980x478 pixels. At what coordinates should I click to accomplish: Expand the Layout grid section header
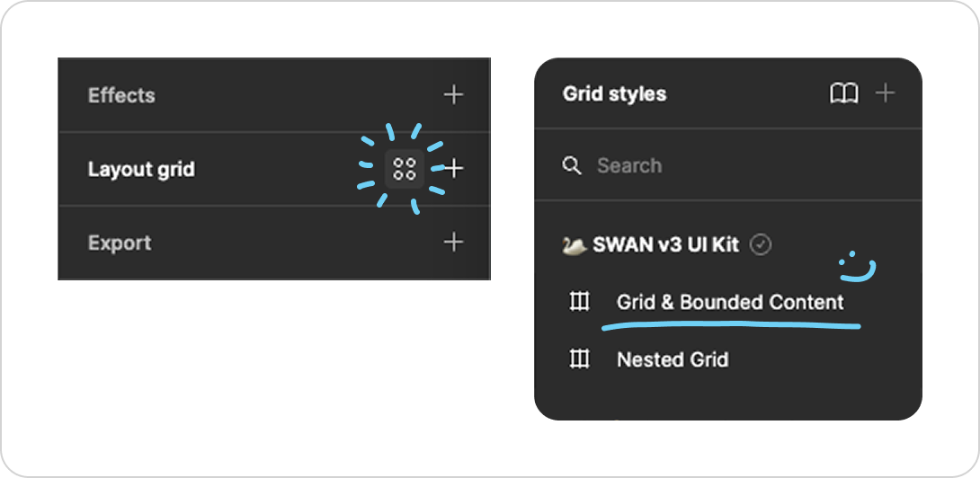pyautogui.click(x=141, y=169)
